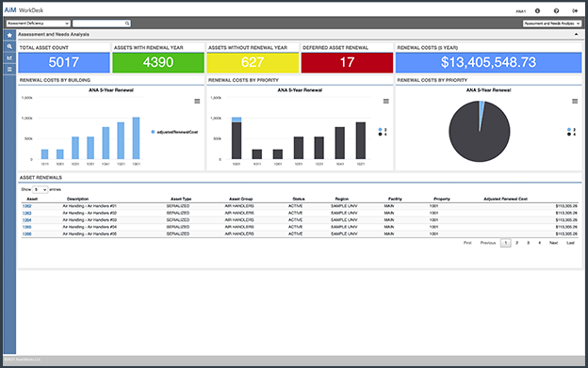
Task: Sort table by Status column header
Action: coord(299,200)
